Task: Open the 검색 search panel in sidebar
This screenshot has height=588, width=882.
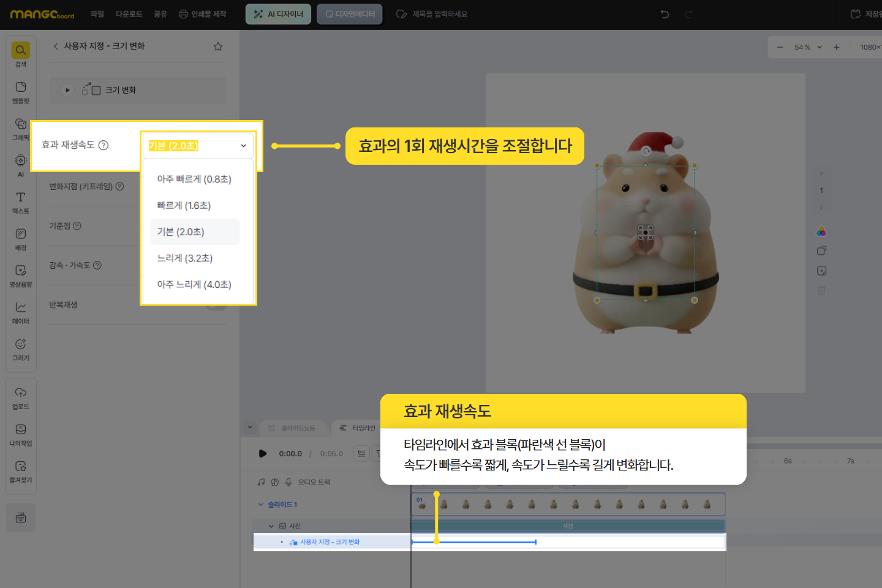Action: [x=21, y=54]
